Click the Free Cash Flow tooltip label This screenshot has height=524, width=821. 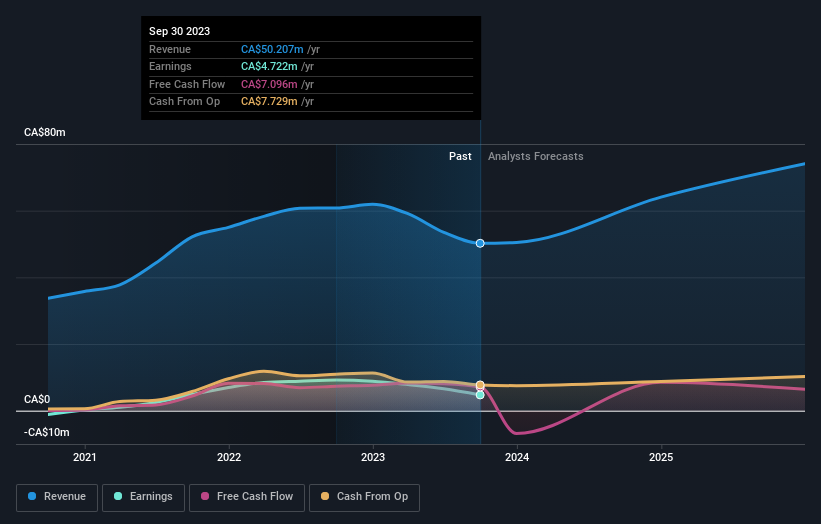(x=187, y=84)
